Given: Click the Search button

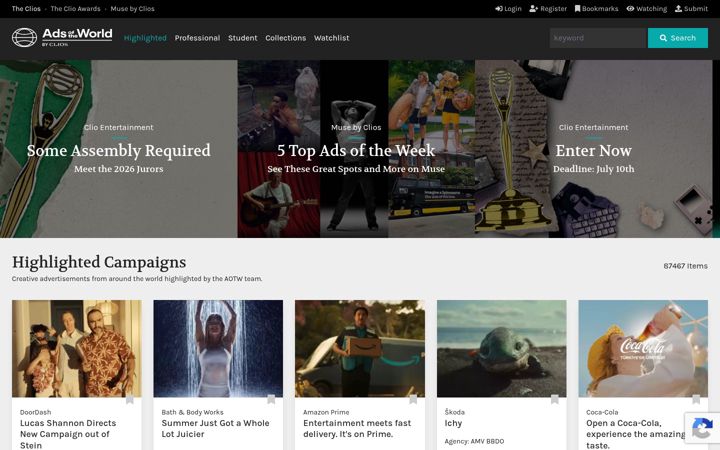Looking at the screenshot, I should pos(678,38).
